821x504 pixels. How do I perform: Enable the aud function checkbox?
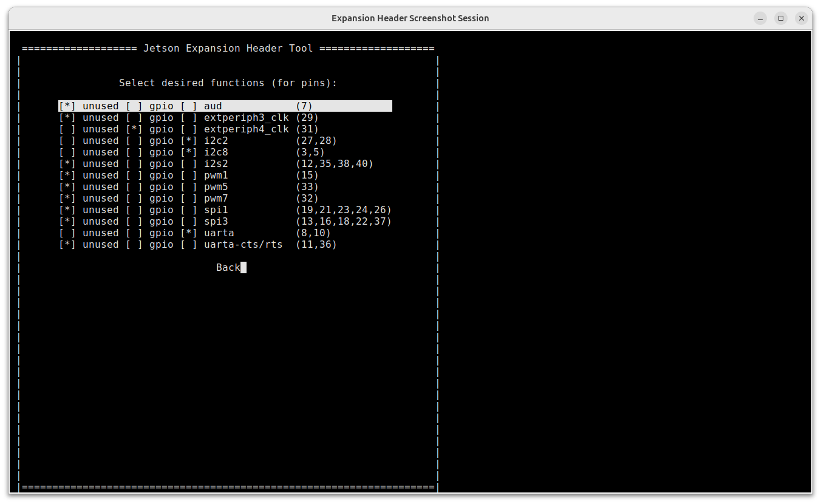(x=189, y=106)
